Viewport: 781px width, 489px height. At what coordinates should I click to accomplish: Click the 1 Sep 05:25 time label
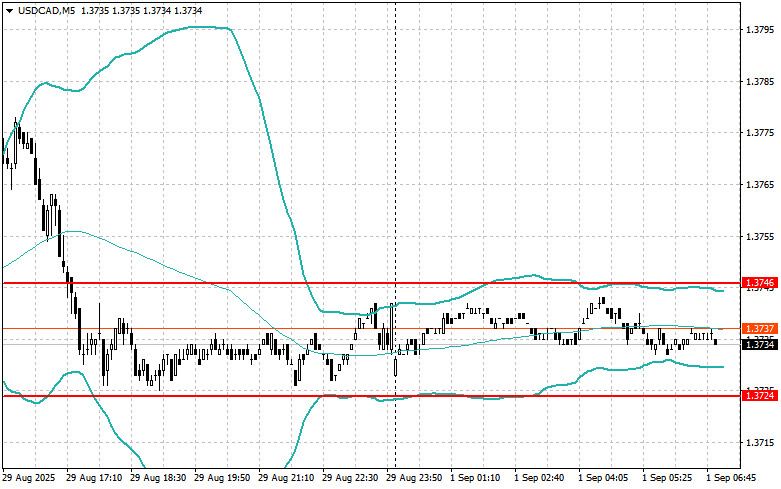667,478
